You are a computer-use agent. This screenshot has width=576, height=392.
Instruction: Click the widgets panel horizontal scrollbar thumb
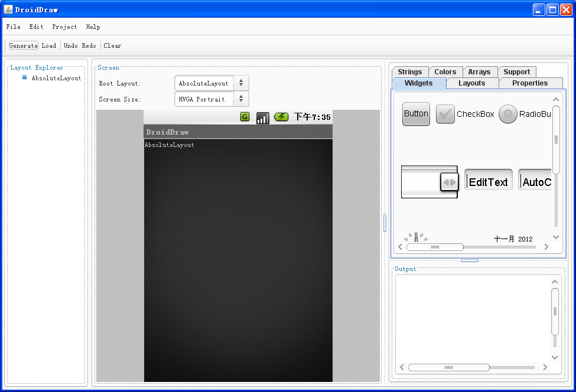coord(435,247)
